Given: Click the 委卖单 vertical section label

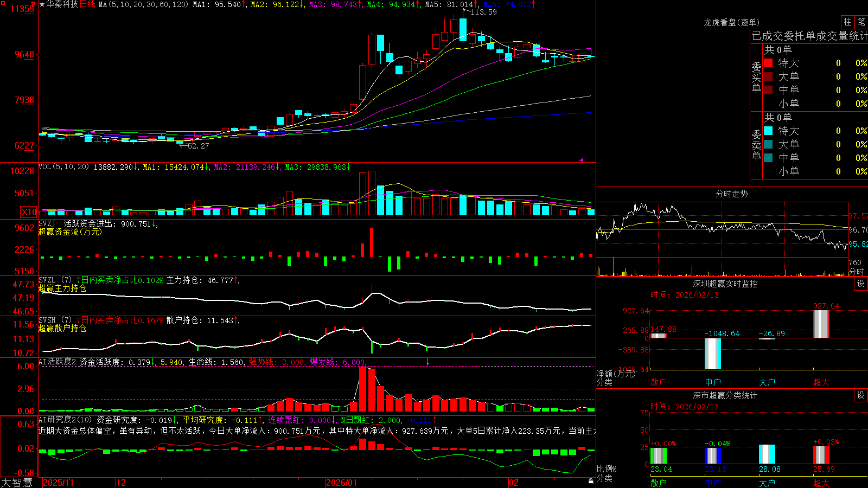Looking at the screenshot, I should (x=756, y=145).
